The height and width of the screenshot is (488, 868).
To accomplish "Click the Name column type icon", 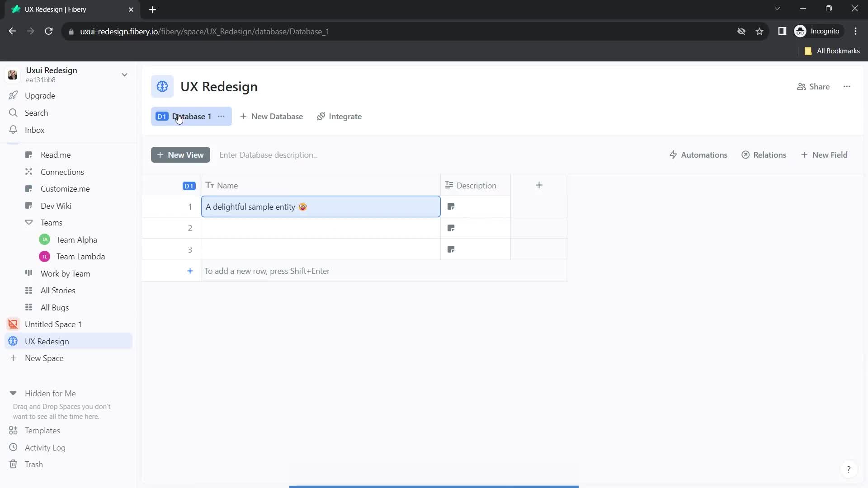I will (210, 185).
